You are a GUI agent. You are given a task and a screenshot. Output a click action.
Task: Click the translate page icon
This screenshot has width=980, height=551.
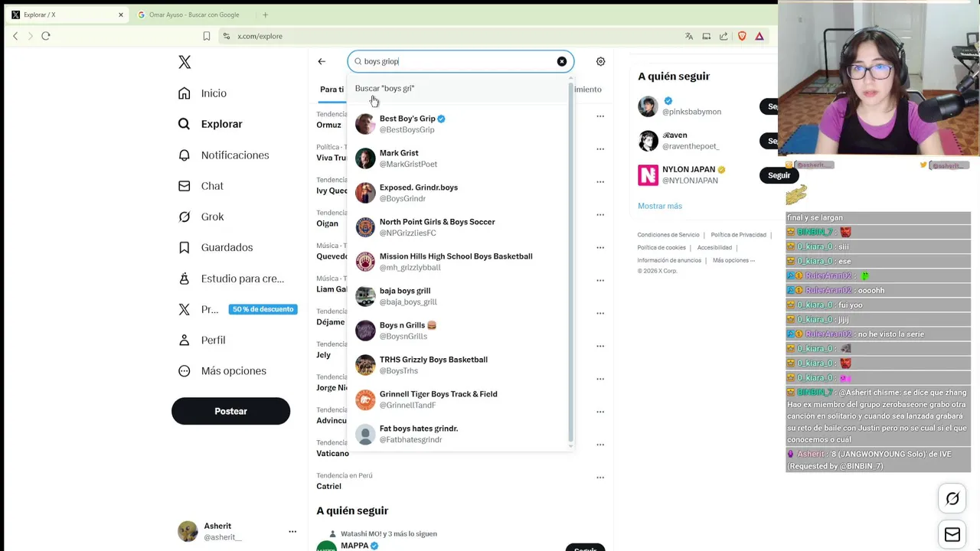689,36
